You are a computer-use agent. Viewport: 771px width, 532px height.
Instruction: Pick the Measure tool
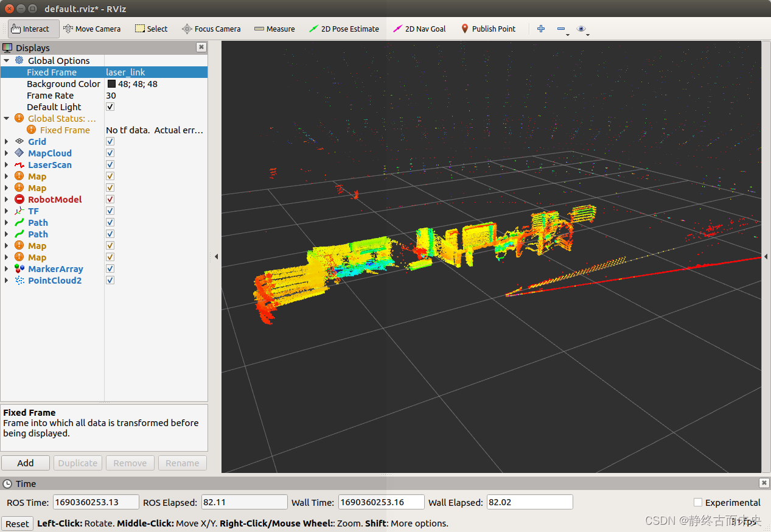pyautogui.click(x=274, y=29)
